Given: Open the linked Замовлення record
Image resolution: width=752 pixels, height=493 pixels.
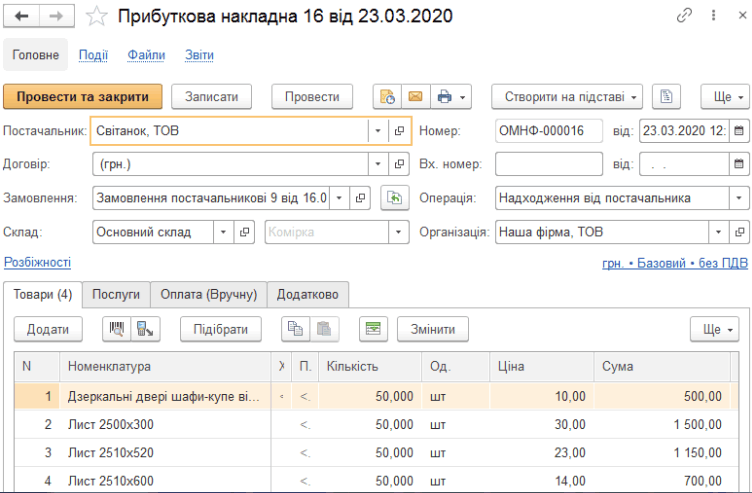Looking at the screenshot, I should click(360, 198).
